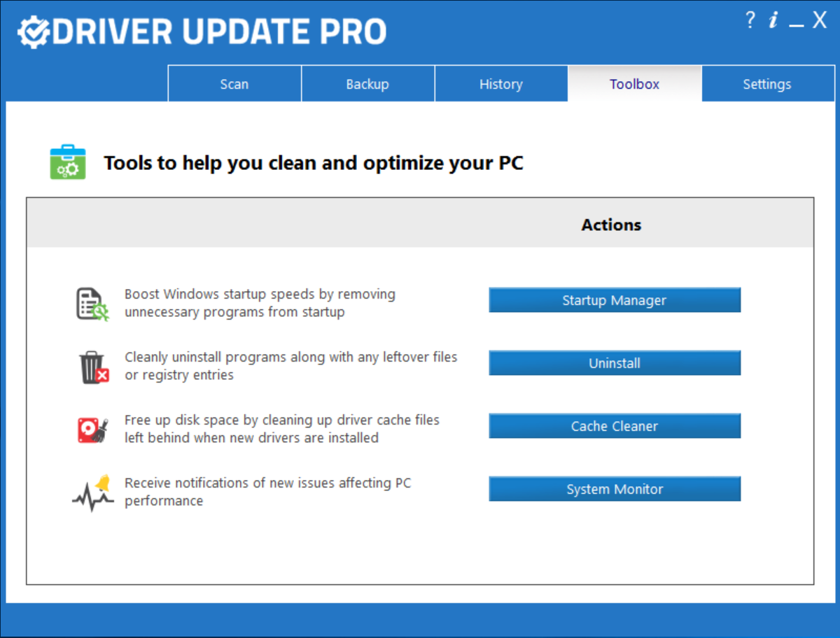Open the Backup tab
840x638 pixels.
[x=367, y=84]
